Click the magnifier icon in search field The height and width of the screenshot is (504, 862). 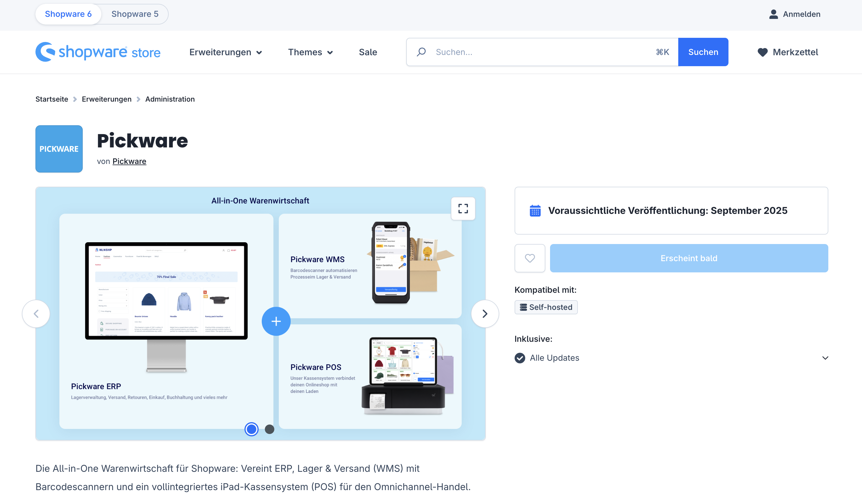tap(422, 52)
